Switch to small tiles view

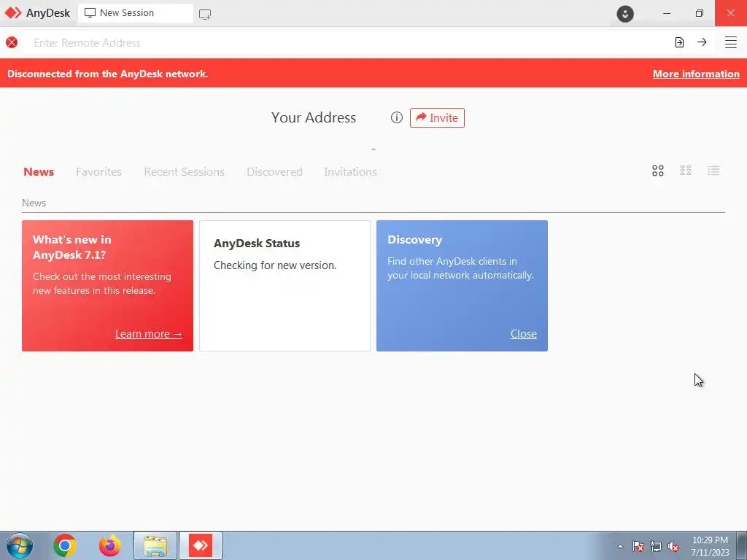(686, 171)
